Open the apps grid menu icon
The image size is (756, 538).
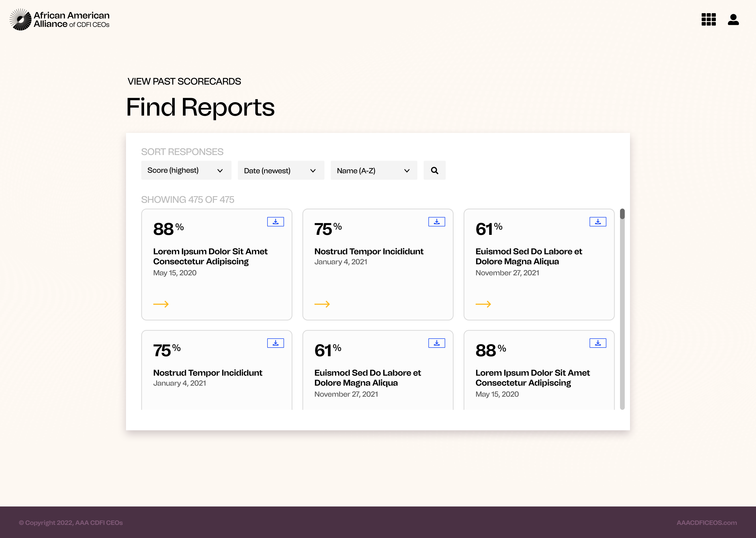pos(708,19)
